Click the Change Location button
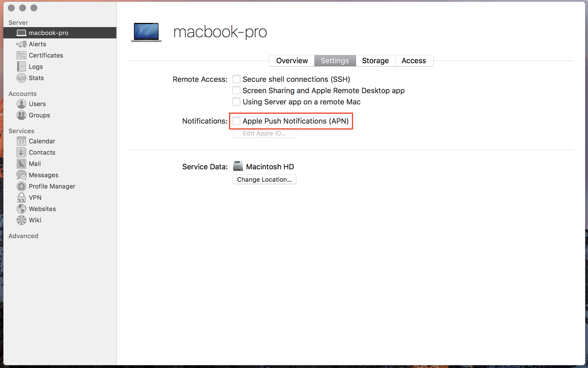Image resolution: width=588 pixels, height=368 pixels. coord(264,179)
